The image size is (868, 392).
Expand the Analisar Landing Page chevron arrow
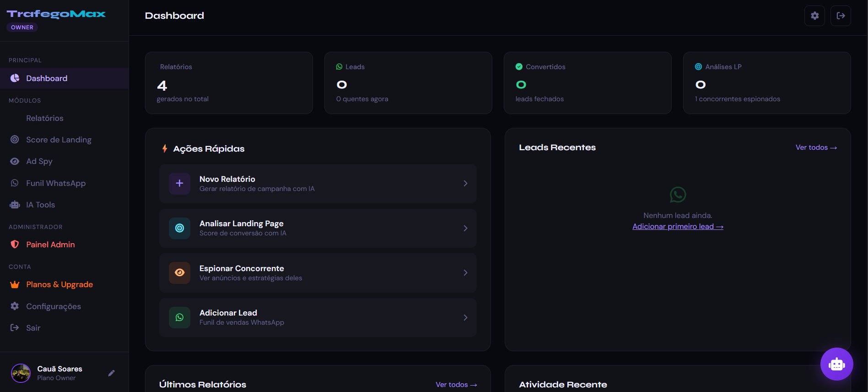465,228
